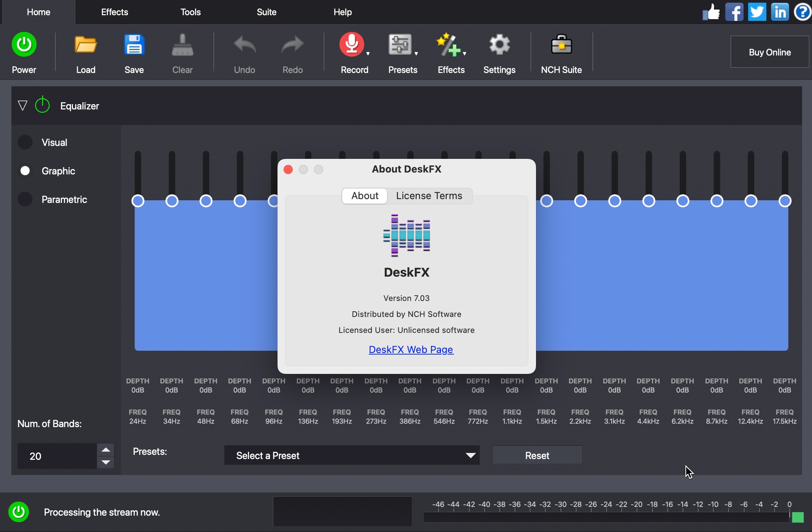The height and width of the screenshot is (532, 812).
Task: Switch to the Home tab
Action: (x=38, y=12)
